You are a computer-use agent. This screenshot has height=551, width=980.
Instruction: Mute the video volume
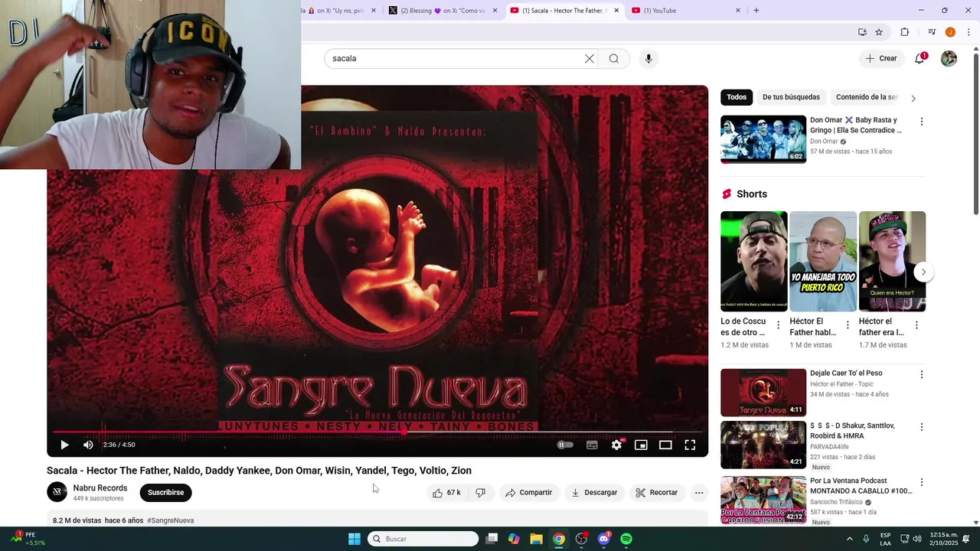(88, 445)
